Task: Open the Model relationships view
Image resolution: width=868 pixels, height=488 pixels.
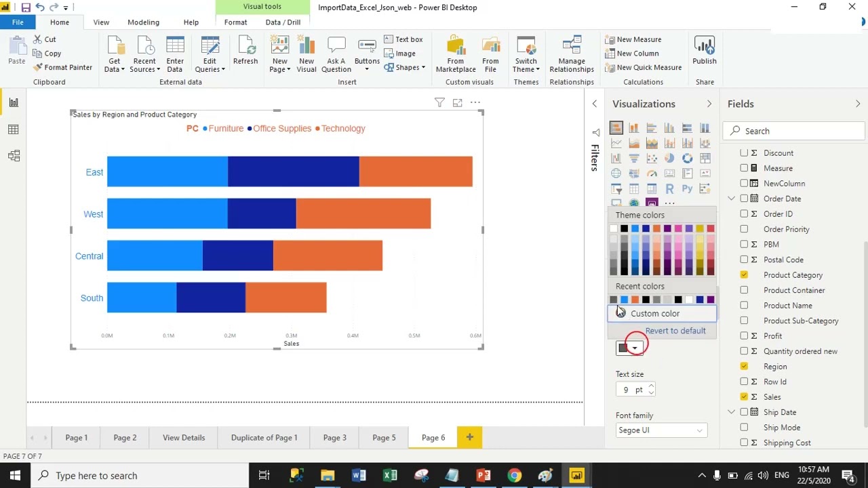Action: tap(14, 156)
